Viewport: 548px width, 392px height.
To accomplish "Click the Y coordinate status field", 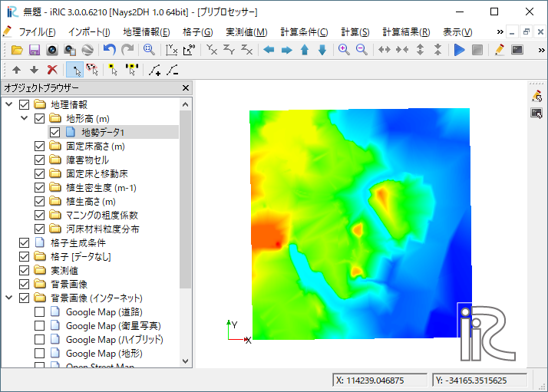I will [x=480, y=380].
